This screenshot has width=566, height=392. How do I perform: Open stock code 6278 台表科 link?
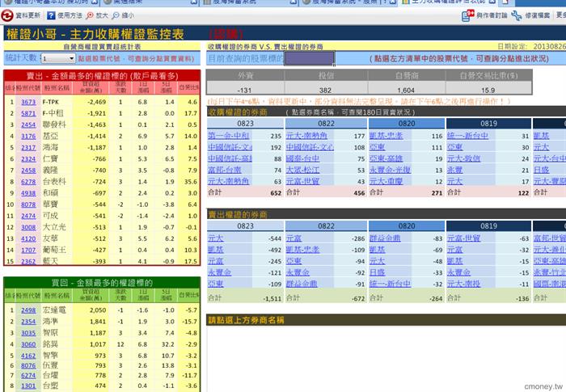(28, 182)
